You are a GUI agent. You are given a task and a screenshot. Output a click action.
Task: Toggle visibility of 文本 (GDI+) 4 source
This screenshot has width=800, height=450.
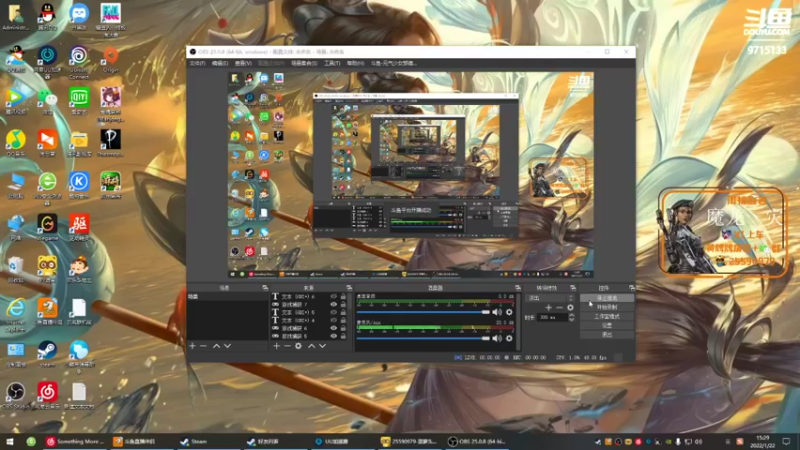(x=334, y=320)
